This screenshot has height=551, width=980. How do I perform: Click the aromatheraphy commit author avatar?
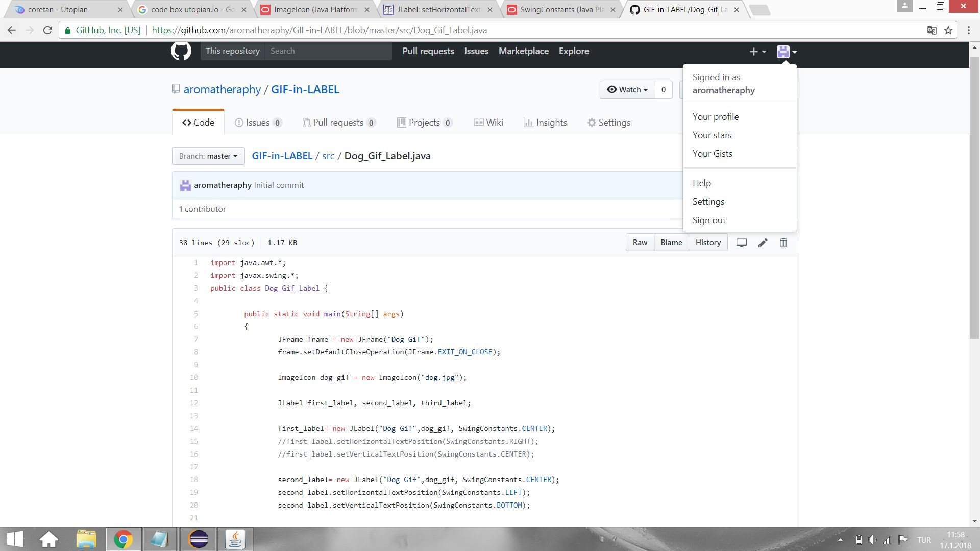[x=185, y=185]
